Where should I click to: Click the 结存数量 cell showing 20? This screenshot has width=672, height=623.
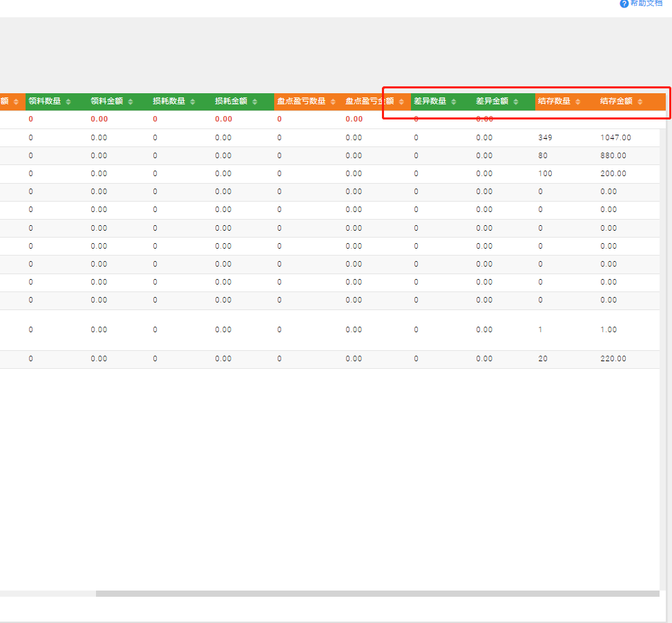[x=543, y=358]
